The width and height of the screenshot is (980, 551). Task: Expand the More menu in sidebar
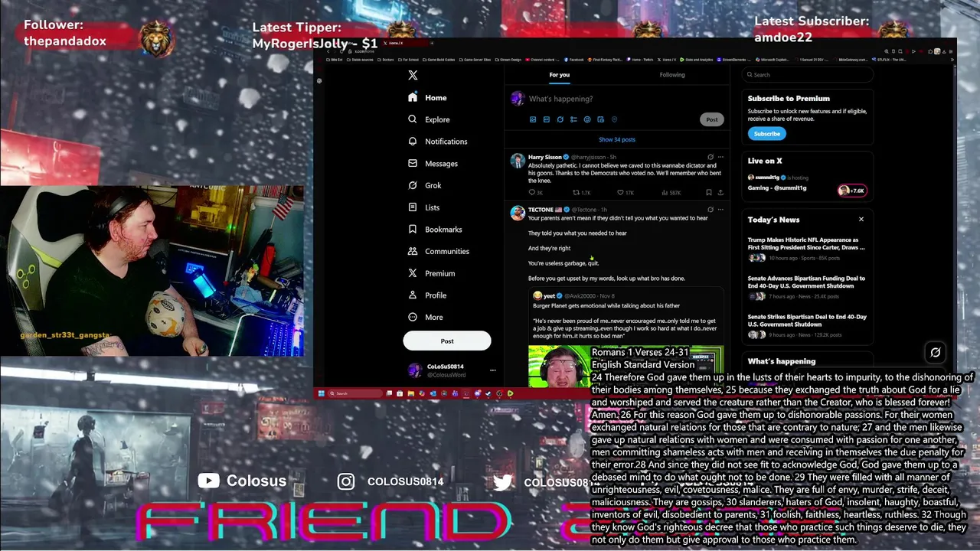tap(425, 317)
